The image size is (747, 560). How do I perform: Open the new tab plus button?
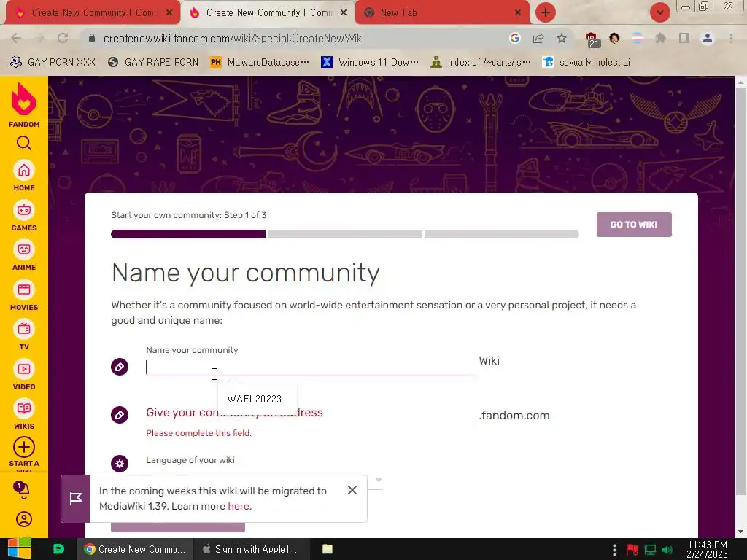pos(546,12)
